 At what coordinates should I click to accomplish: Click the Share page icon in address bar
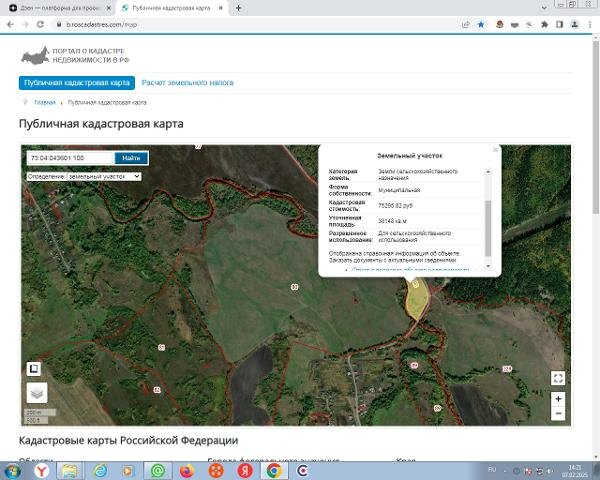(x=466, y=24)
